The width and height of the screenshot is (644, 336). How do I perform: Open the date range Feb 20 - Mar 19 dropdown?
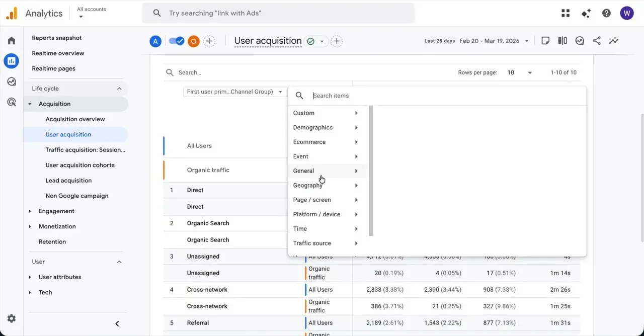(x=494, y=41)
